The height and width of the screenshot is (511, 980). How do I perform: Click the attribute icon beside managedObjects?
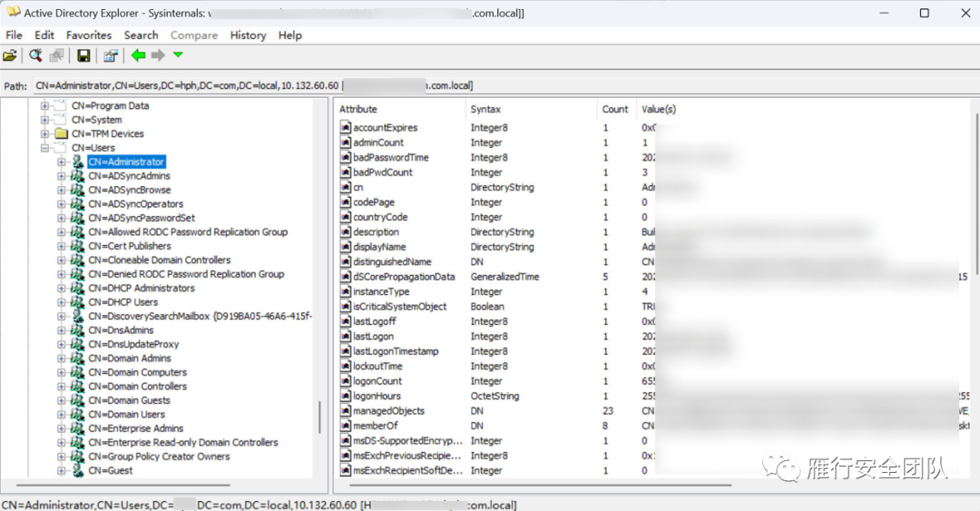(346, 410)
